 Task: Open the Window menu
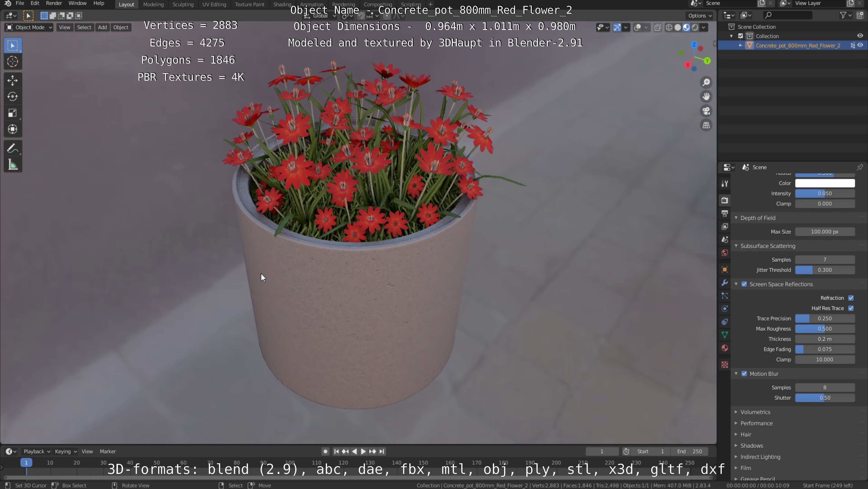[x=77, y=3]
